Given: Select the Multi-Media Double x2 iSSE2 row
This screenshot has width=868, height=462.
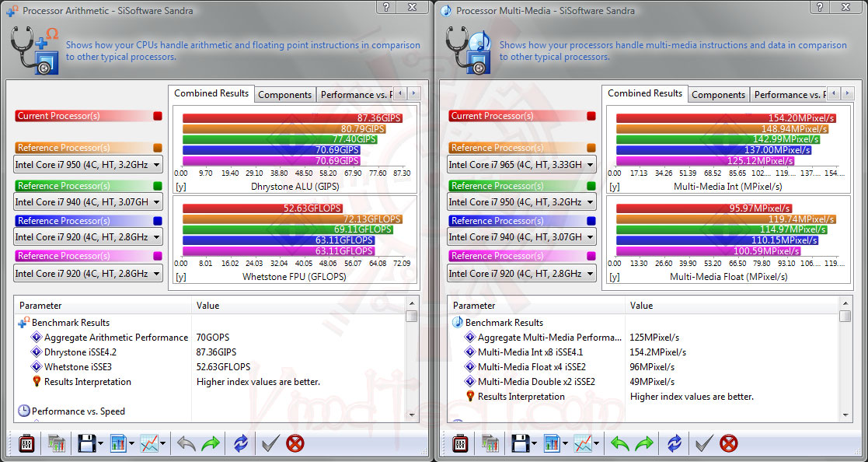Looking at the screenshot, I should [x=643, y=382].
